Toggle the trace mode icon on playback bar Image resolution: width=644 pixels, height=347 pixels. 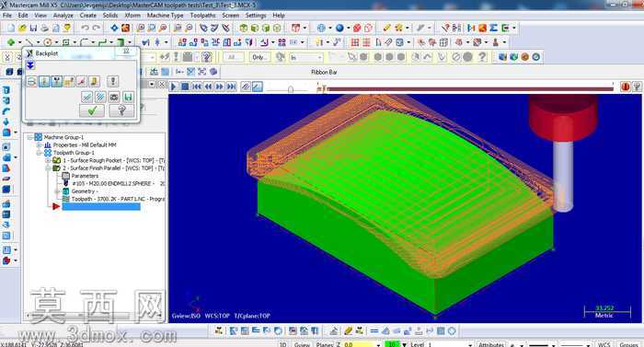tap(246, 87)
